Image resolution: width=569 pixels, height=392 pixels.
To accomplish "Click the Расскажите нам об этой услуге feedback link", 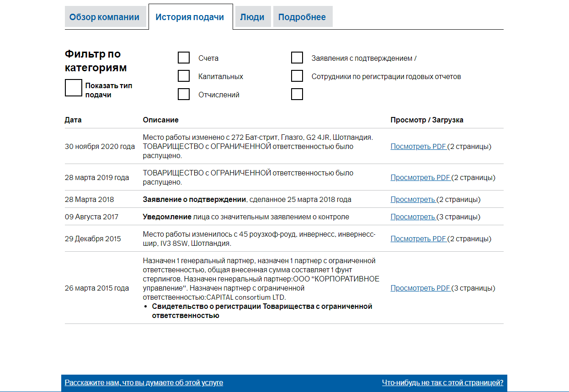I will (x=144, y=383).
